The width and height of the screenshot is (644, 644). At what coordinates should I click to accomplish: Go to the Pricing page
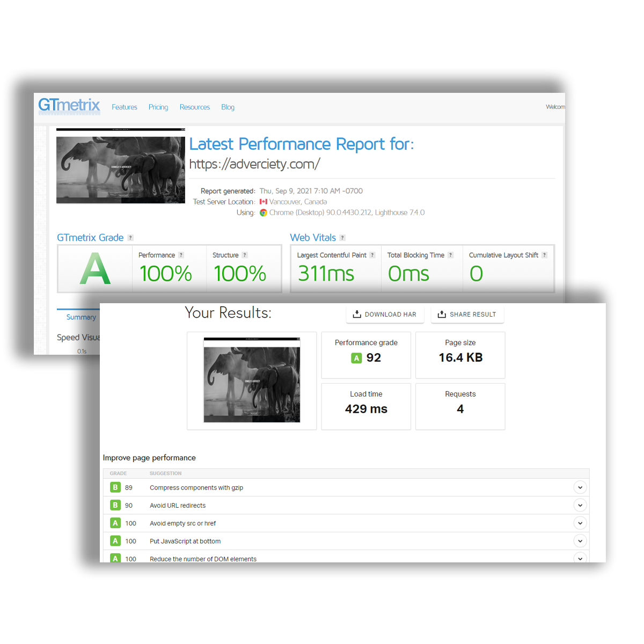(x=158, y=107)
